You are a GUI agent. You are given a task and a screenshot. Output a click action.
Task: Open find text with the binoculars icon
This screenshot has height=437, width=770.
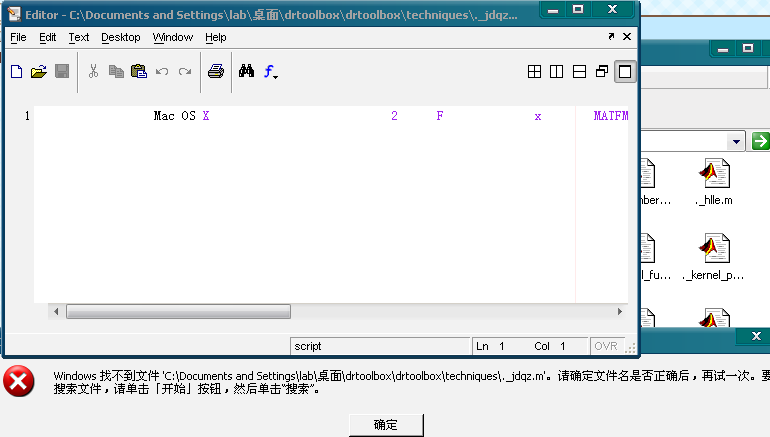pos(247,72)
